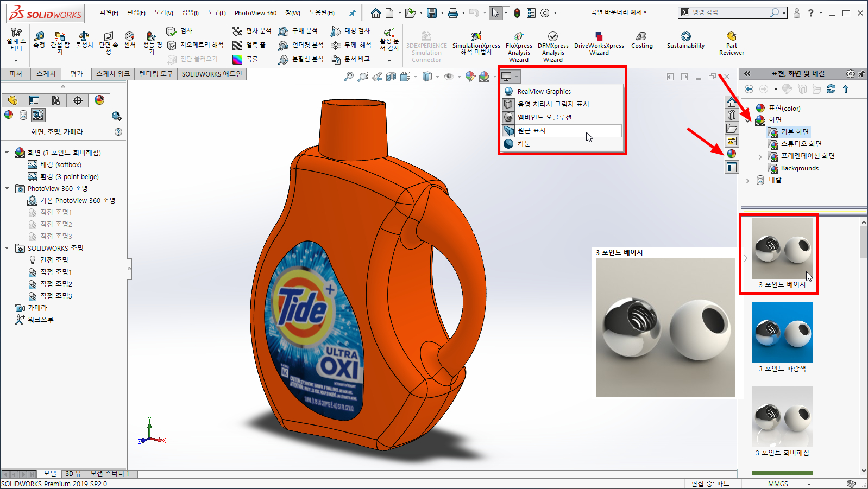The height and width of the screenshot is (489, 868).
Task: Select Backgrounds folder
Action: pyautogui.click(x=793, y=168)
